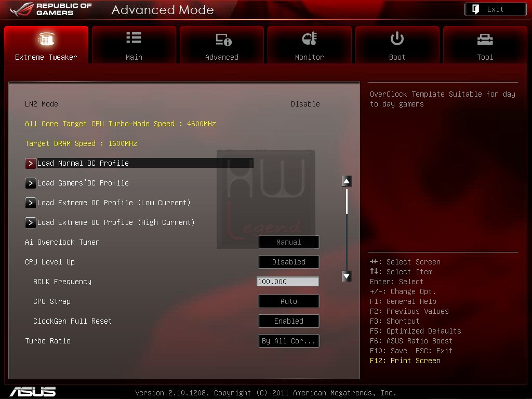
Task: Click the Turbo Ratio label
Action: 48,341
